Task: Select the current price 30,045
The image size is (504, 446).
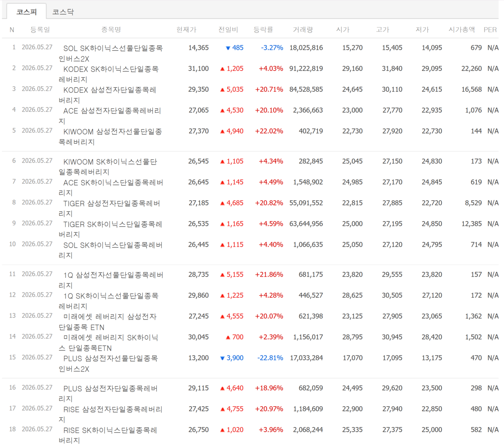Action: pos(198,337)
